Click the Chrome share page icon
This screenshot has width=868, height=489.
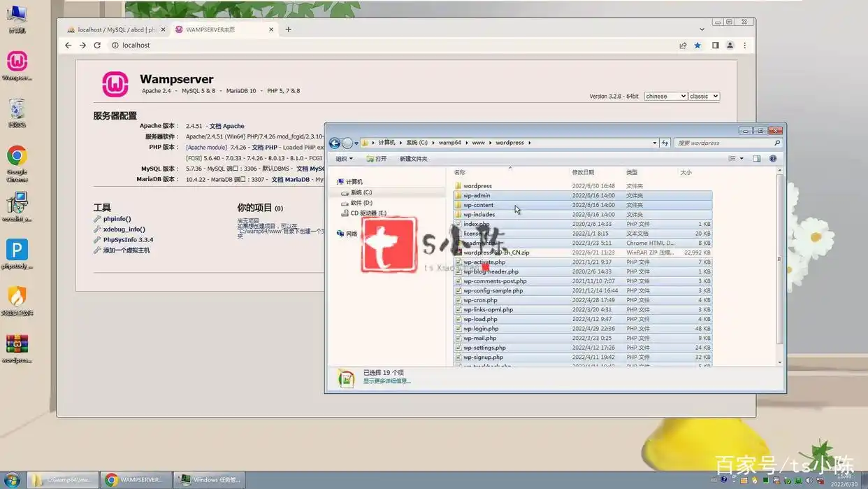[x=683, y=45]
